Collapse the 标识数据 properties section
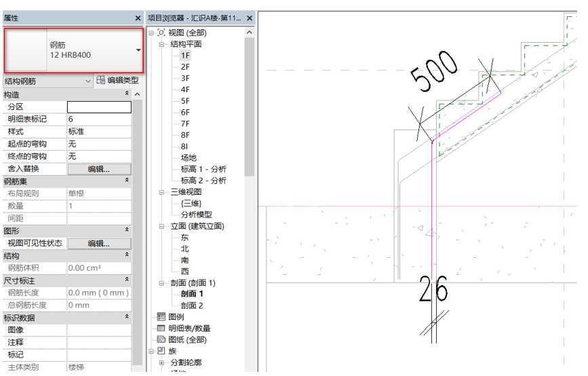Viewport: 588px width, 376px height. point(127,317)
